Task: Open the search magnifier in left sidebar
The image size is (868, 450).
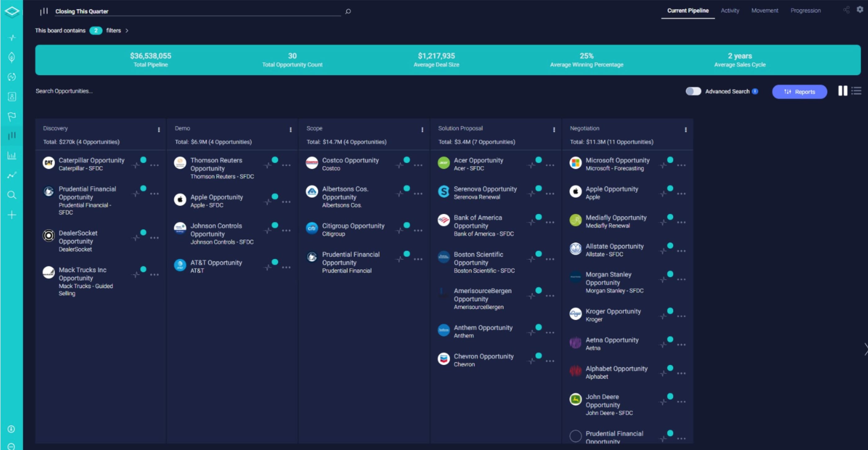Action: coord(12,195)
